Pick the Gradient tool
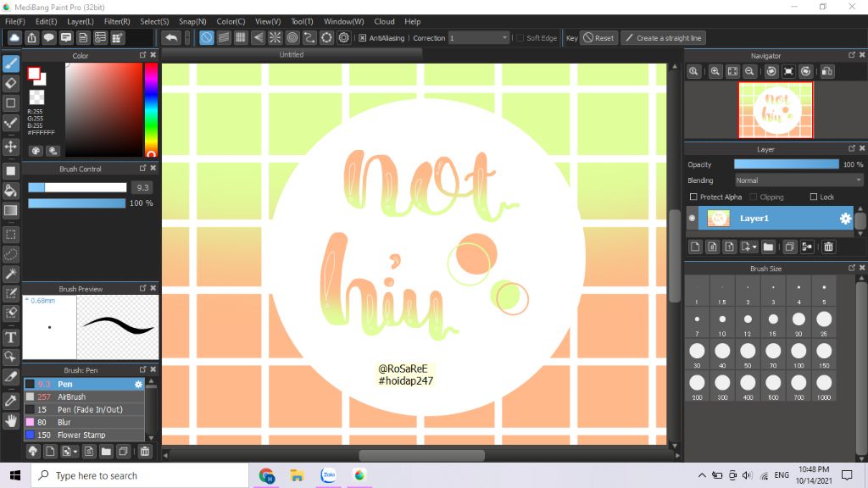This screenshot has width=868, height=488. click(11, 211)
